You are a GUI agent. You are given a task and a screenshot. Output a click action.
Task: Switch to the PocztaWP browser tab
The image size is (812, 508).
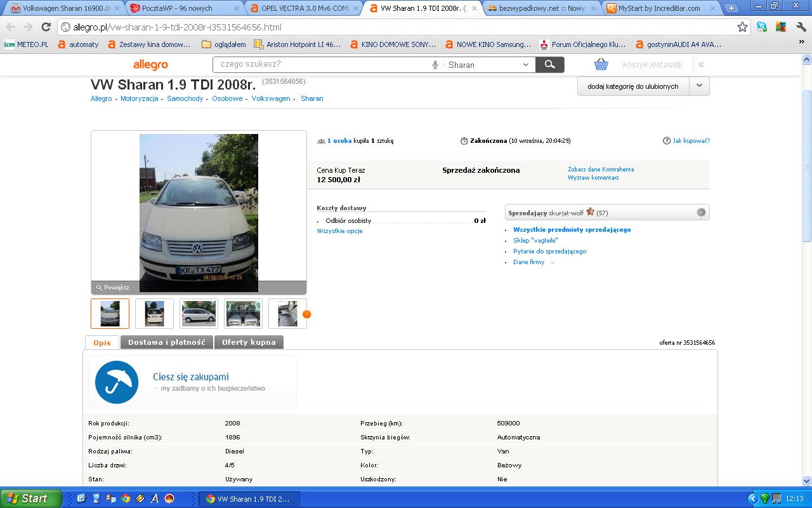[183, 8]
